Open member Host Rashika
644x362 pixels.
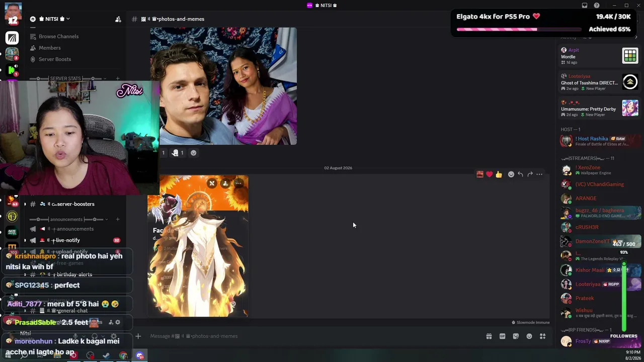(599, 141)
